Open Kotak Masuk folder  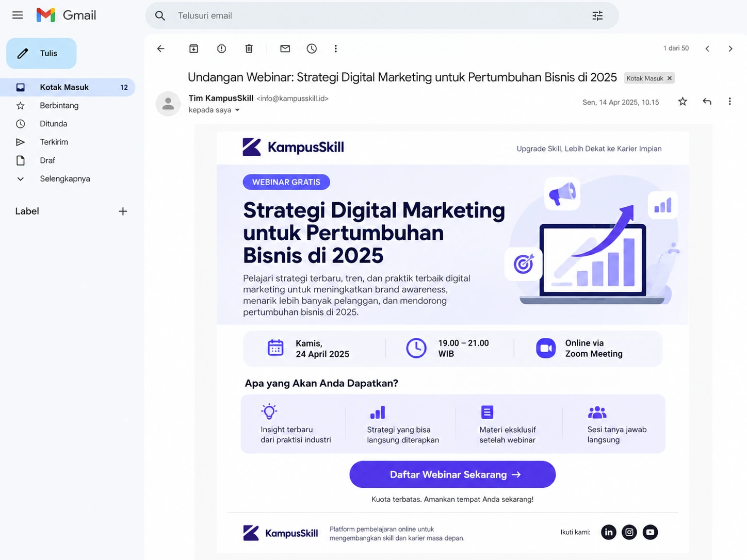tap(68, 87)
